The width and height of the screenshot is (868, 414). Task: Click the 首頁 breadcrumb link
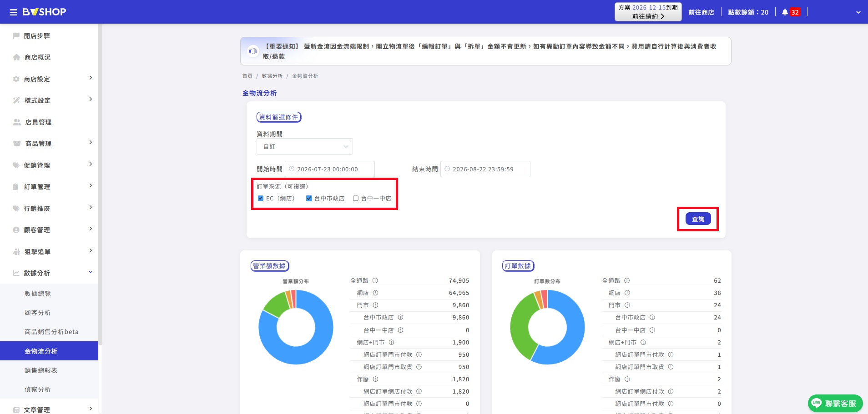247,76
